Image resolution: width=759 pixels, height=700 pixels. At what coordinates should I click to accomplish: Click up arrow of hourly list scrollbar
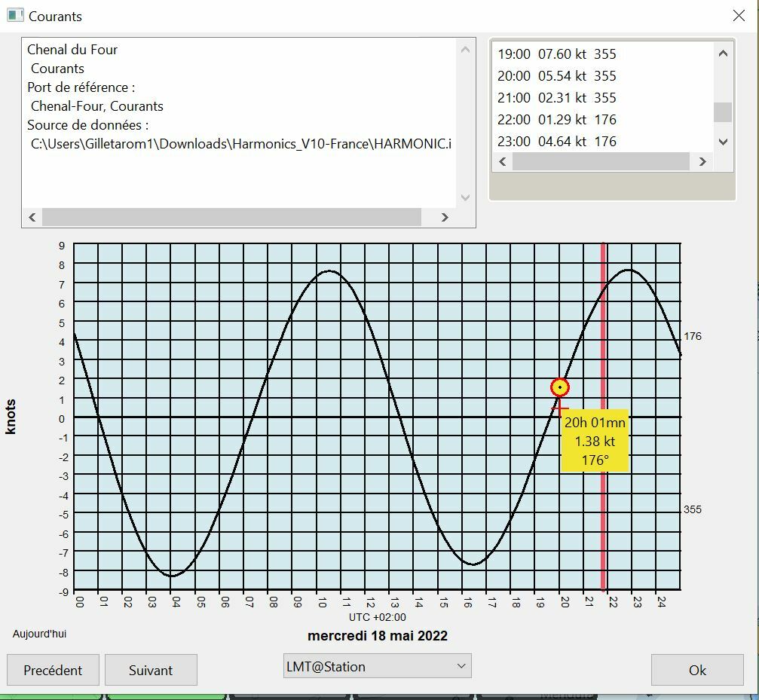[x=723, y=53]
